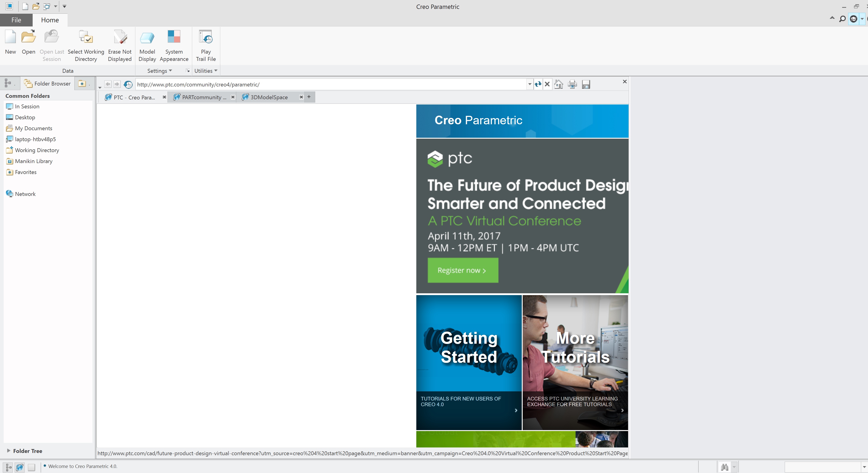
Task: Click browser Print icon
Action: tap(572, 84)
